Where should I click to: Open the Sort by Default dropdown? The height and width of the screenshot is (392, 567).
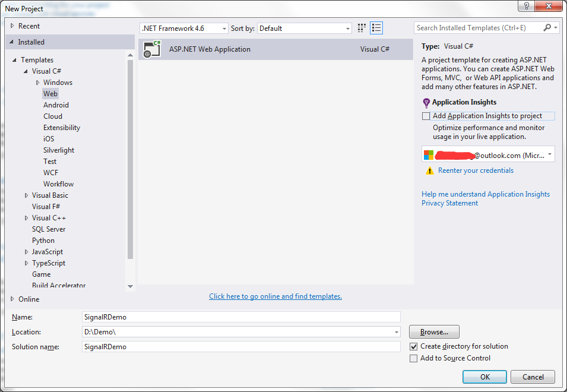click(x=305, y=28)
